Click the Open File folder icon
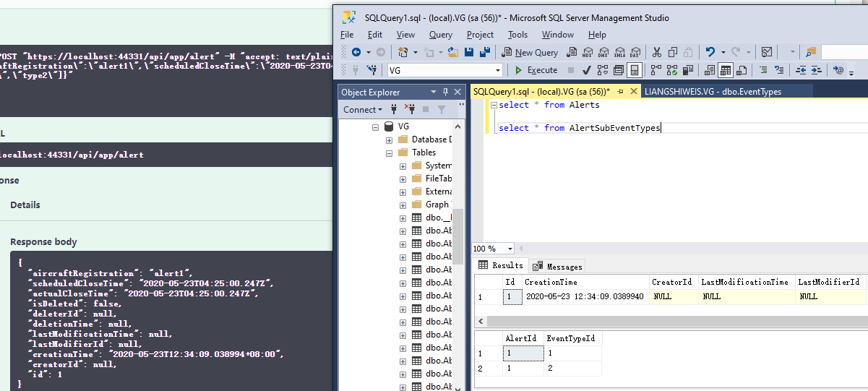The width and height of the screenshot is (868, 391). 453,52
